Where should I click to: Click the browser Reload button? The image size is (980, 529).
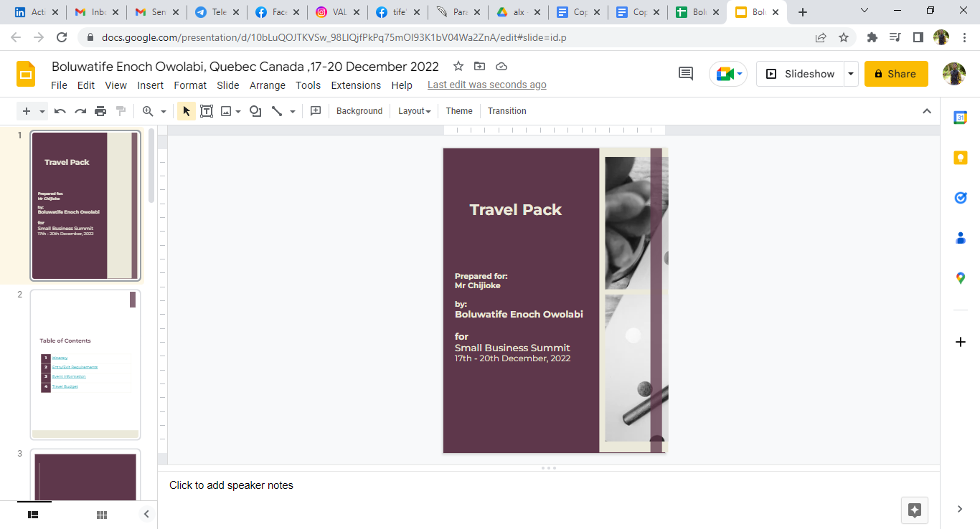pos(62,37)
